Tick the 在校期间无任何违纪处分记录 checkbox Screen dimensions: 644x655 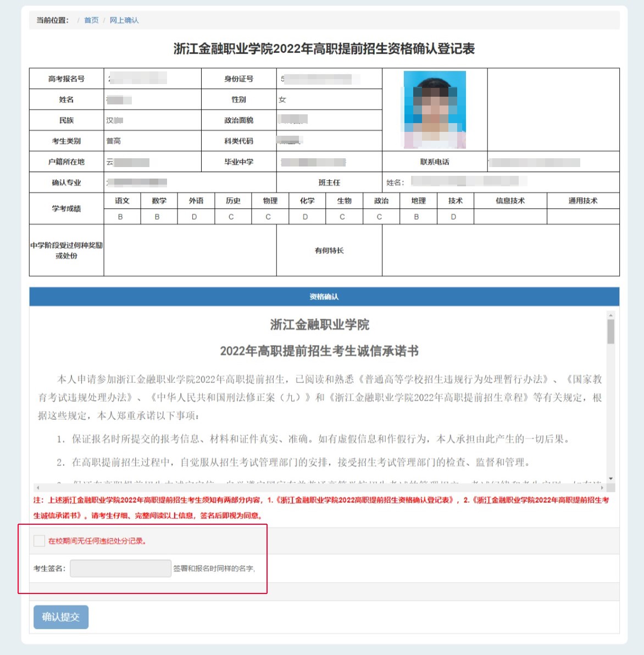[39, 541]
